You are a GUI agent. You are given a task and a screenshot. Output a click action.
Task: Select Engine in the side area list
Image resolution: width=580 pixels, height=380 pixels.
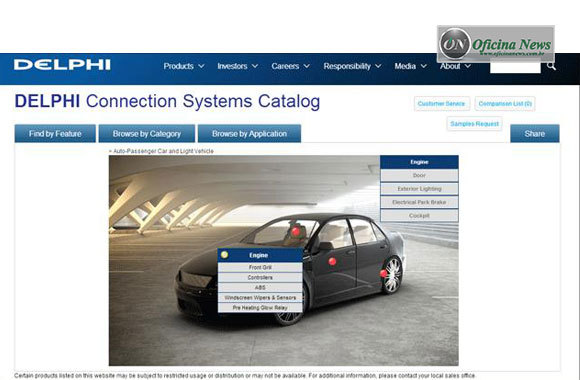(x=419, y=162)
